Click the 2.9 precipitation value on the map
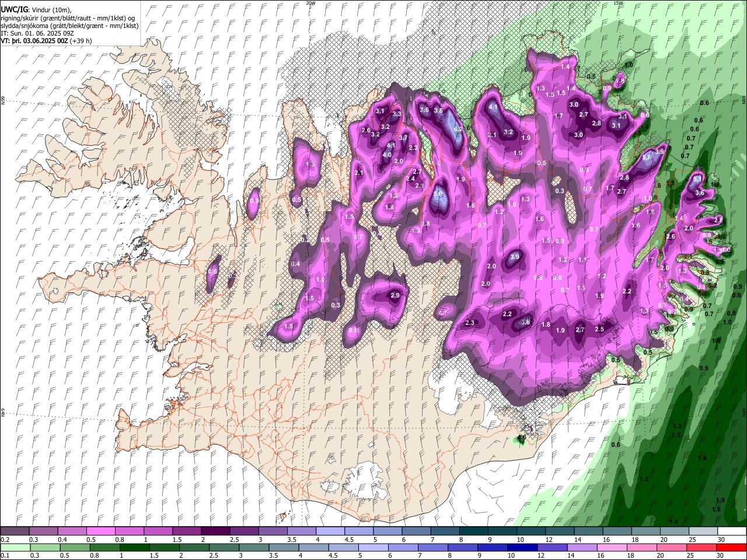The width and height of the screenshot is (747, 560). click(395, 296)
